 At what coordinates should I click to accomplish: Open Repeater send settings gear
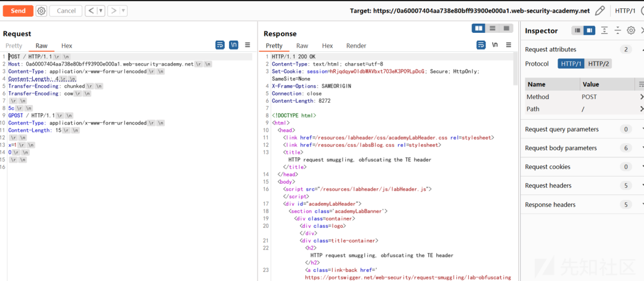(41, 11)
